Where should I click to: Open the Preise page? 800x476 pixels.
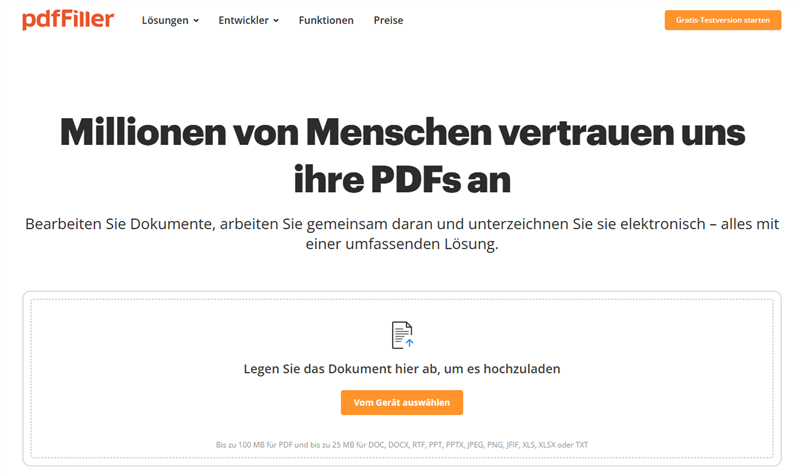(x=388, y=20)
